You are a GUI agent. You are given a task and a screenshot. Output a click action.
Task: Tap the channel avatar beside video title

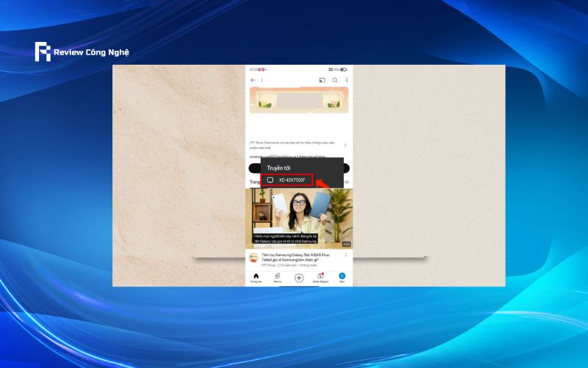pyautogui.click(x=254, y=258)
